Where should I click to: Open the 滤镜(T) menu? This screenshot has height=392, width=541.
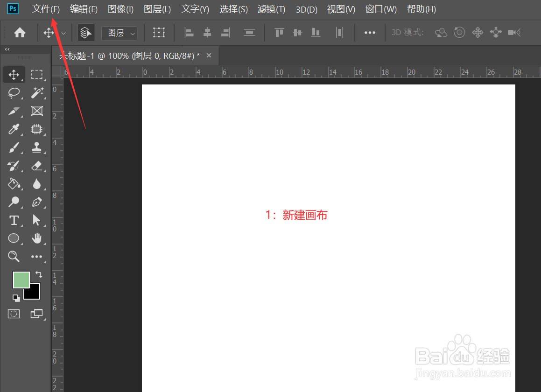point(272,9)
